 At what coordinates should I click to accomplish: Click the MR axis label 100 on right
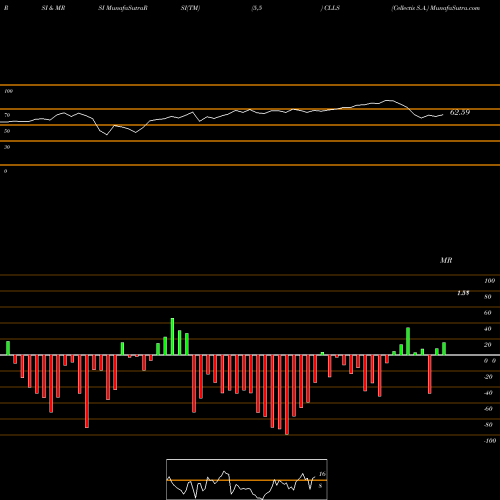(490, 281)
